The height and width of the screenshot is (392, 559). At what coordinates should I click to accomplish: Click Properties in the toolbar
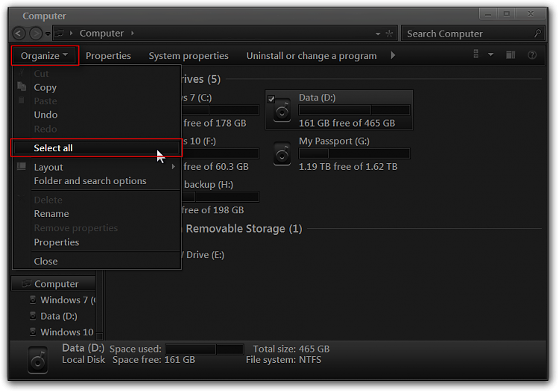108,56
